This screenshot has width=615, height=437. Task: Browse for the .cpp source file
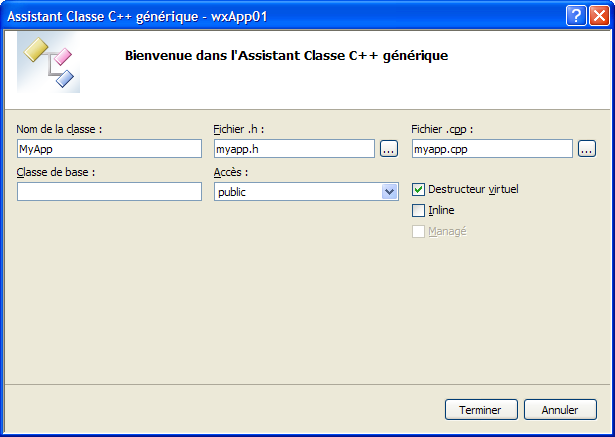587,149
